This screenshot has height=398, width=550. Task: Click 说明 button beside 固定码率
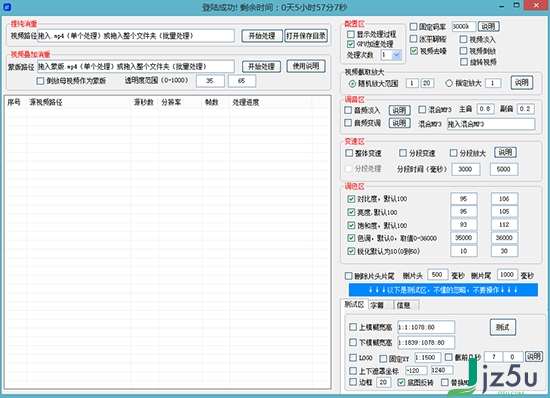coord(489,26)
